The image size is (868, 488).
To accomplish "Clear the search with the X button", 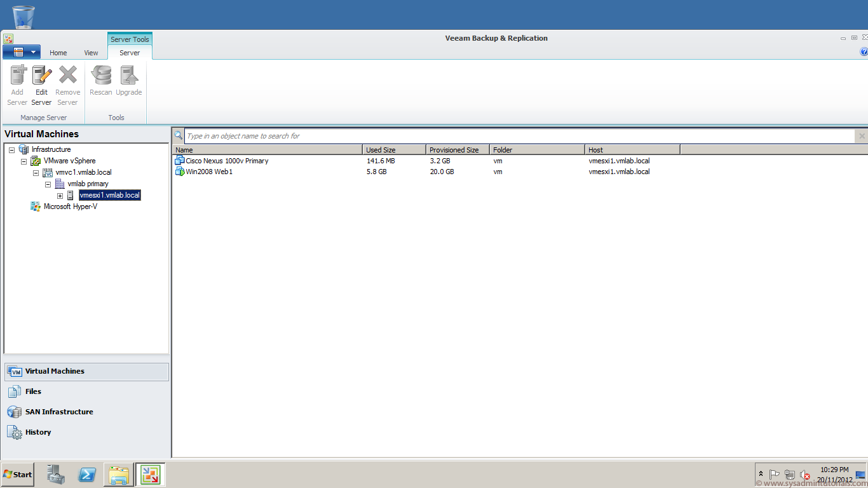I will click(862, 136).
